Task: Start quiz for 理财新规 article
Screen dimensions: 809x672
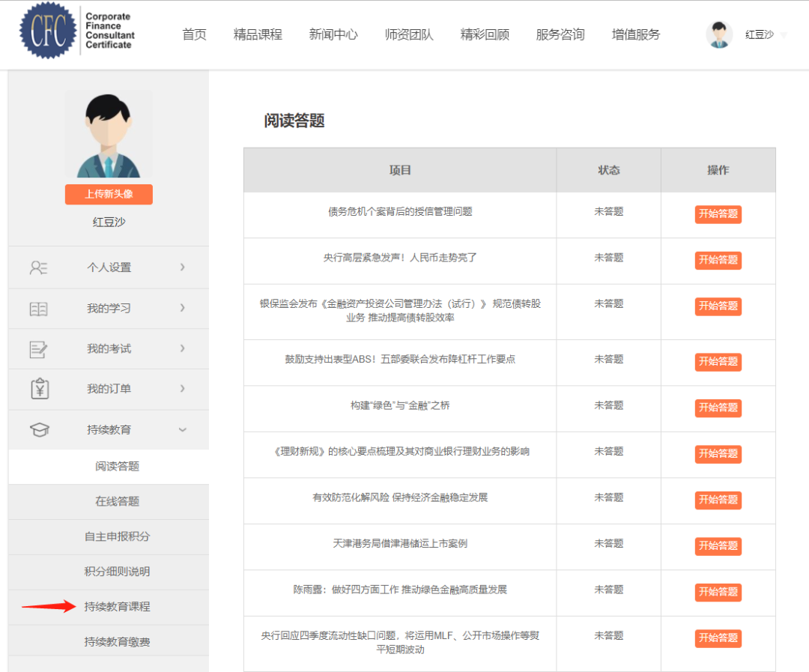Action: [x=718, y=454]
